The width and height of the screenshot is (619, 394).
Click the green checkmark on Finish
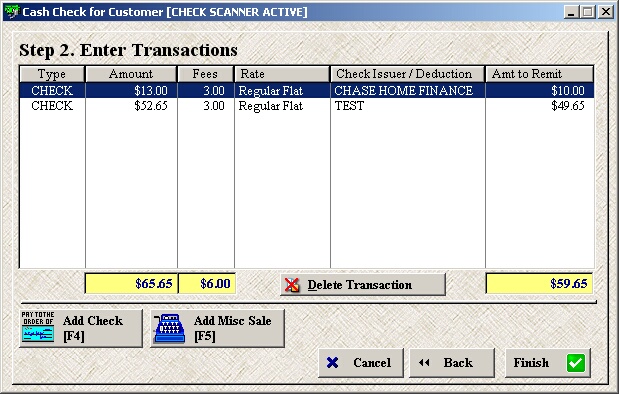576,363
